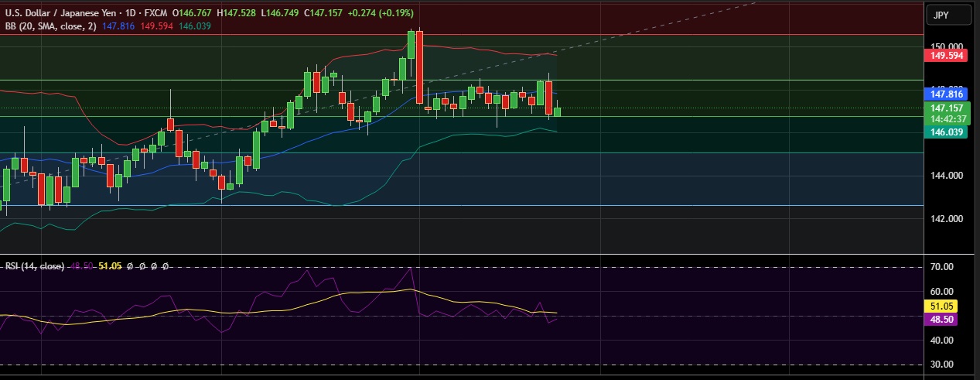This screenshot has width=980, height=380.
Task: Click the BB basis value 147.816 in legend
Action: pyautogui.click(x=118, y=26)
